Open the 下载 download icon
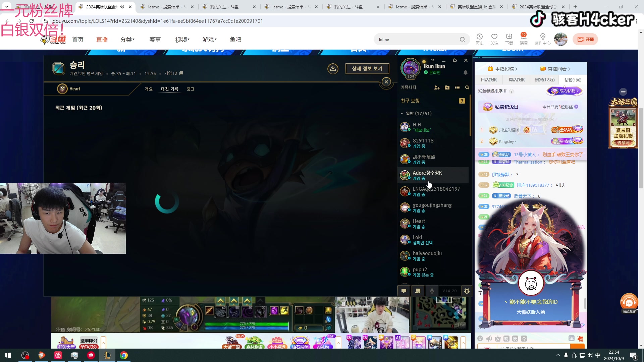The width and height of the screenshot is (644, 362). 509,39
